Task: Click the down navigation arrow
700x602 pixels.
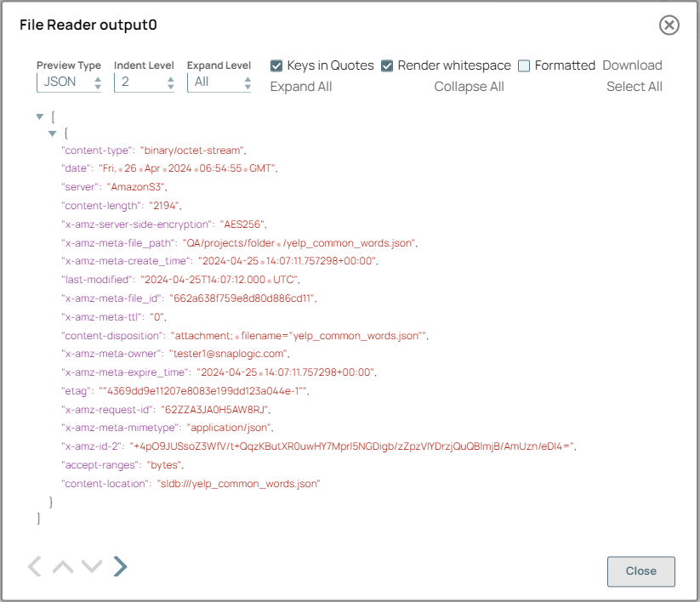Action: pos(91,566)
